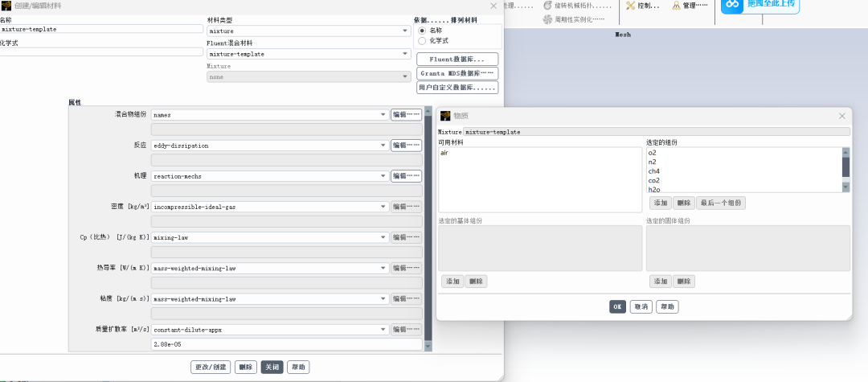Screen dimensions: 868x382
Task: Open the Cp mixing-law dropdown
Action: 270,237
